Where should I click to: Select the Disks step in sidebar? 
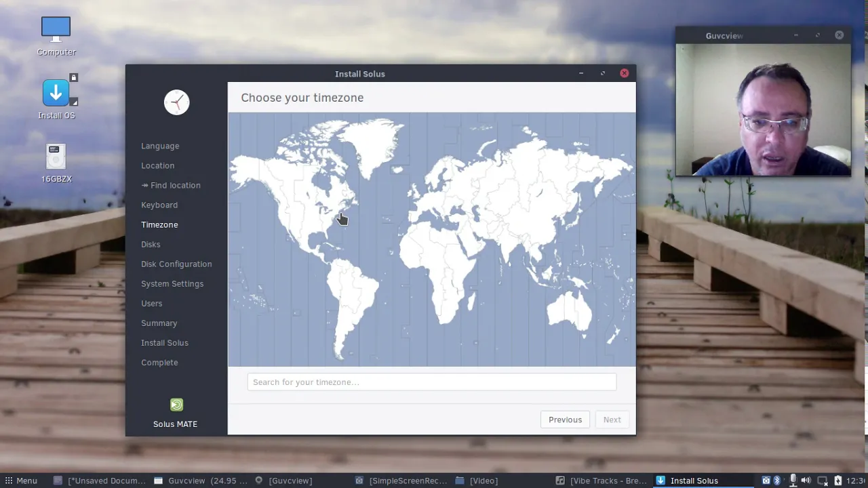pos(151,244)
